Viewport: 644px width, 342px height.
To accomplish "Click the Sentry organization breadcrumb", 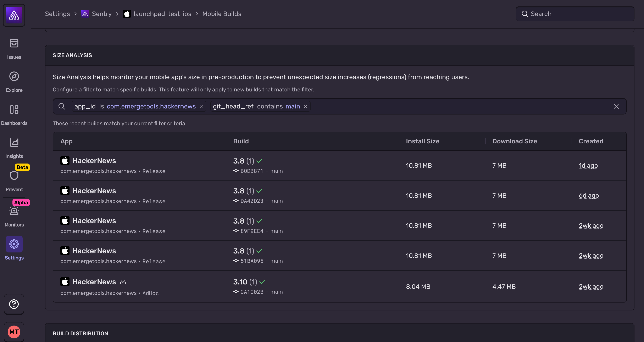I will (x=101, y=14).
